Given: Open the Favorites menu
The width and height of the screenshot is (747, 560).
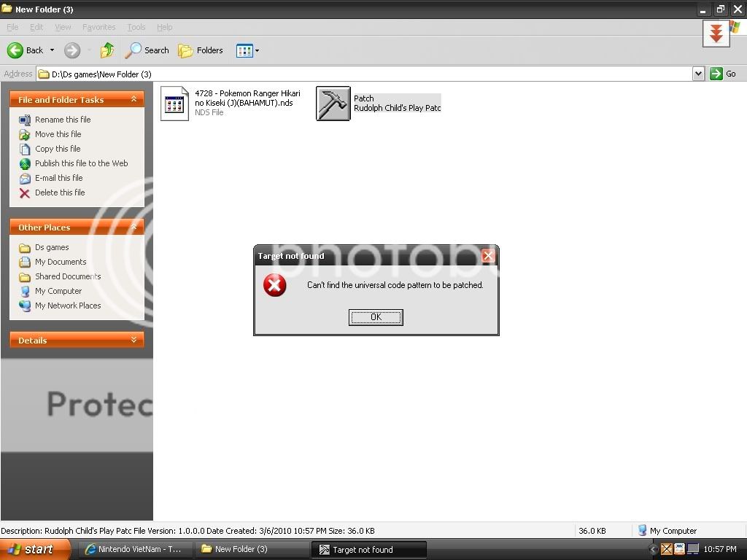Looking at the screenshot, I should (x=98, y=27).
